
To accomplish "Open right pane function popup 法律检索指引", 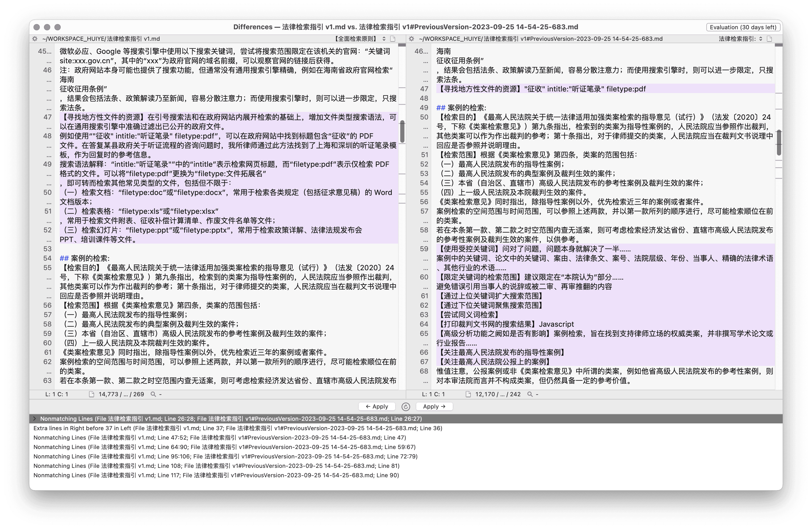I will (740, 39).
